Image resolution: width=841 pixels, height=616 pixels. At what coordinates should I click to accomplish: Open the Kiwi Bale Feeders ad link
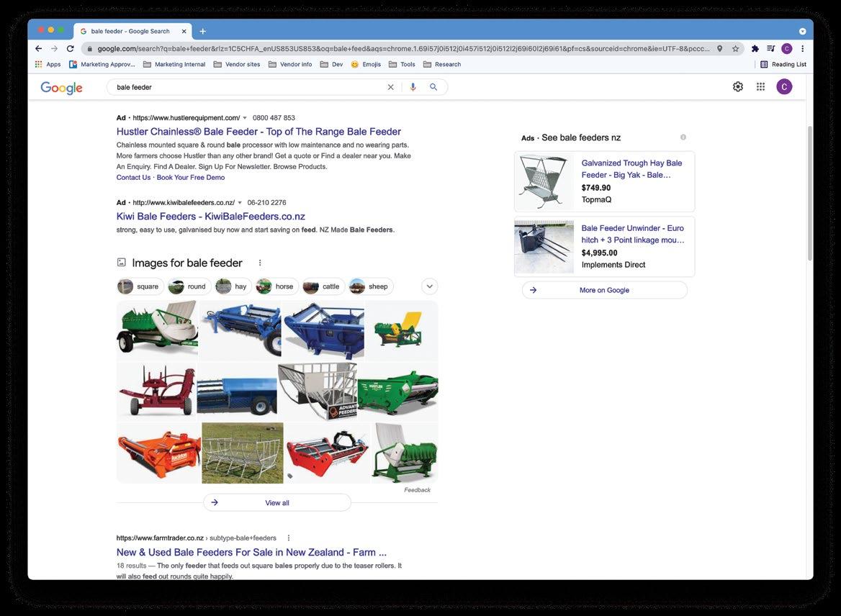(211, 216)
